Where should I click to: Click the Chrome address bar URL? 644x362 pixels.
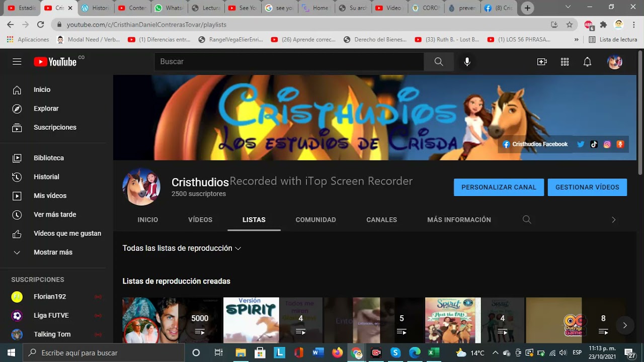pos(146,24)
